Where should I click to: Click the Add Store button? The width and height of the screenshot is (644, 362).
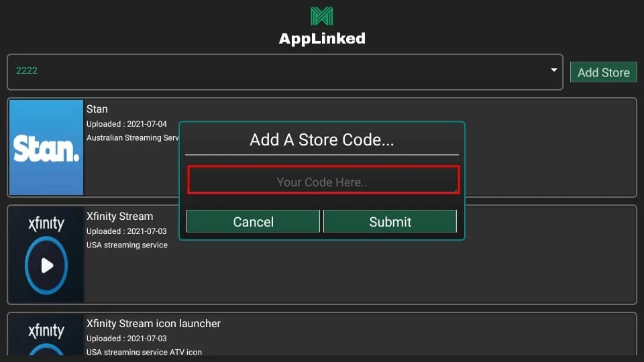point(603,72)
